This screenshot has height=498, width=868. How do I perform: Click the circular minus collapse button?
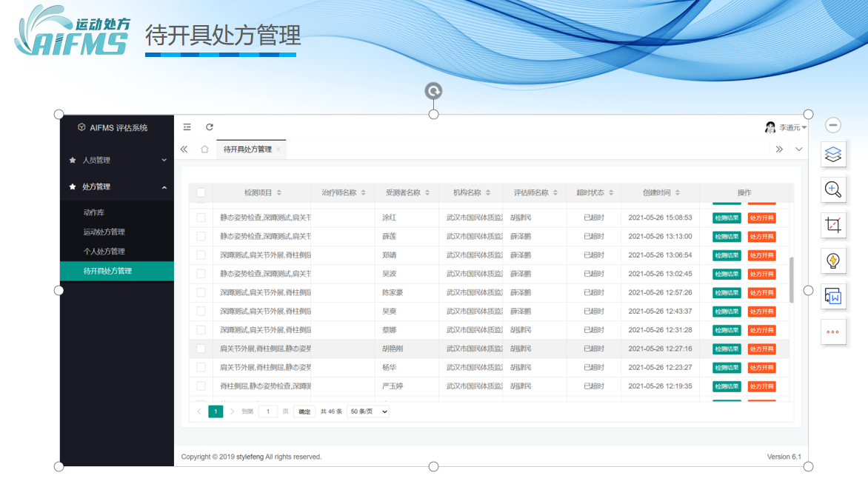click(833, 126)
